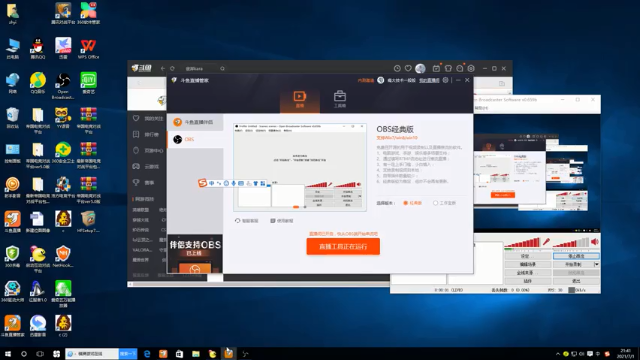
Task: Click the user avatar in Douyu header
Action: (x=420, y=69)
